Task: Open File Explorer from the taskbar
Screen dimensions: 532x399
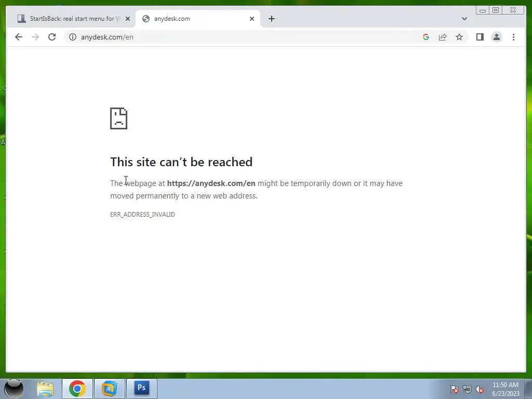Action: [x=45, y=389]
